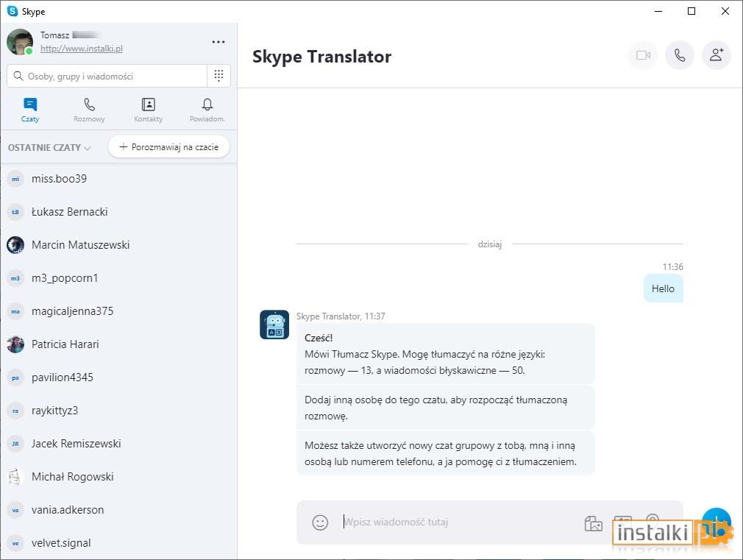Start an audio call with Skype Translator
Viewport: 743px width, 560px height.
coord(680,55)
